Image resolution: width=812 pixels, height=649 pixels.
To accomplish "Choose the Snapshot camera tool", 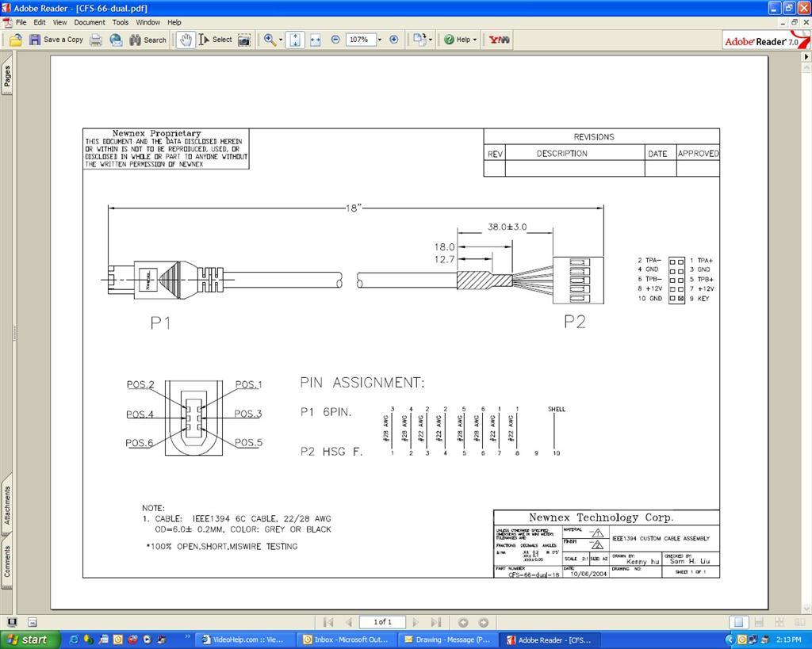I will click(244, 40).
